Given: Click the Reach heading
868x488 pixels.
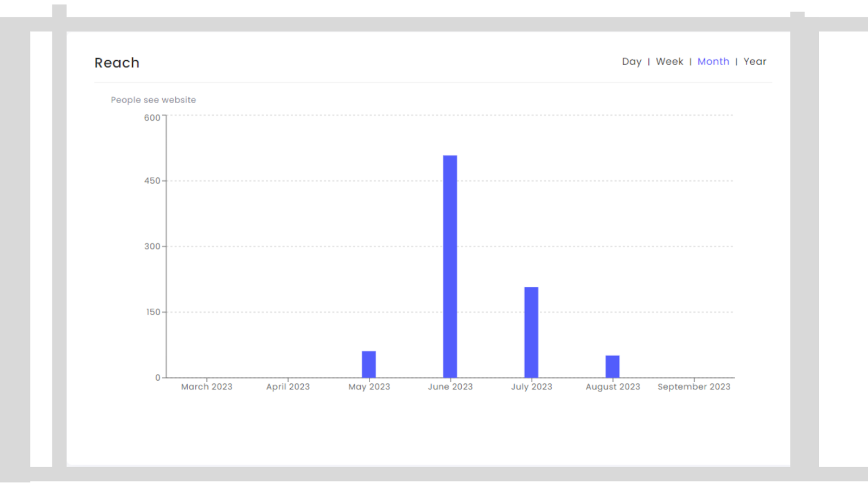Looking at the screenshot, I should click(117, 63).
